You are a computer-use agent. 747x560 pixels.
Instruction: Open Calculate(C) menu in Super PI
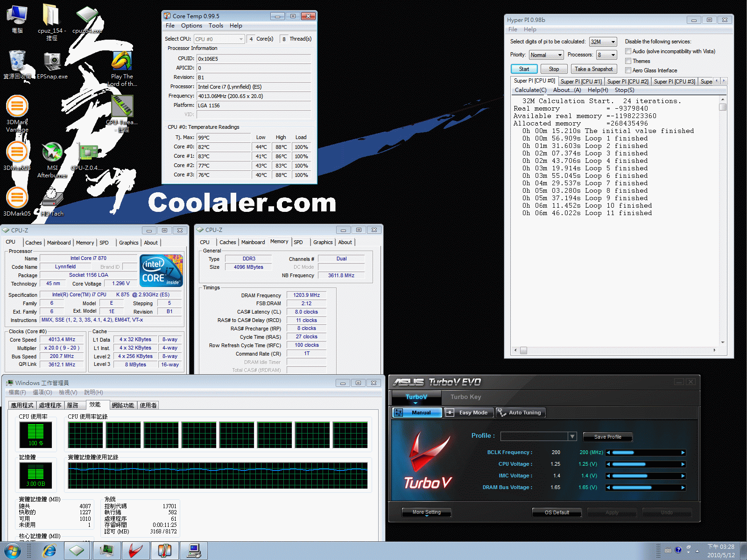pos(530,90)
